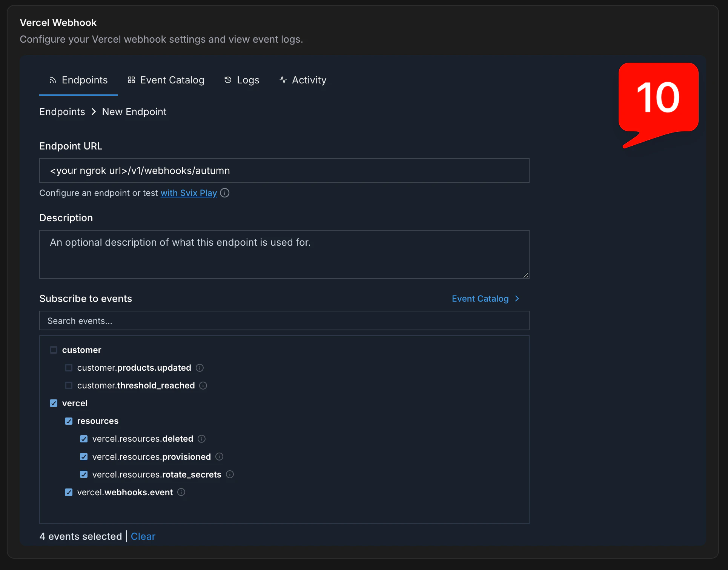Click the info icon next to vercel.webhooks.event
The image size is (728, 570).
(181, 492)
